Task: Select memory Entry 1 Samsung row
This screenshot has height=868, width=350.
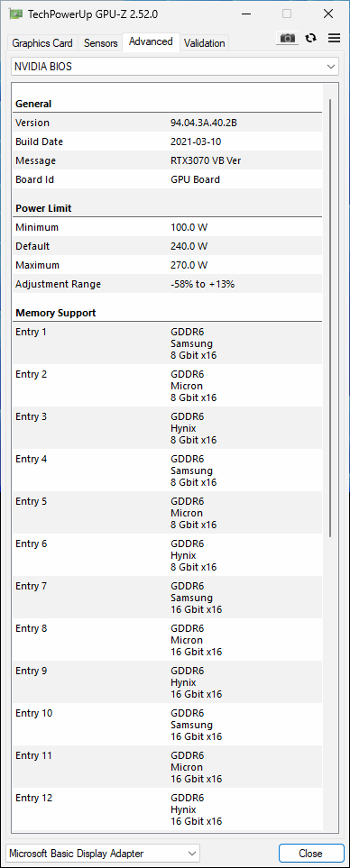Action: tap(167, 343)
